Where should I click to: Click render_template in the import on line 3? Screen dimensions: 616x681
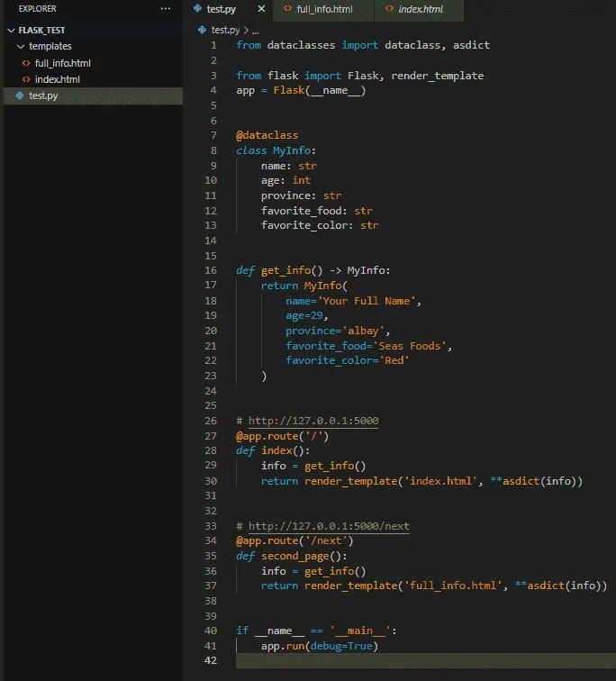click(x=437, y=76)
